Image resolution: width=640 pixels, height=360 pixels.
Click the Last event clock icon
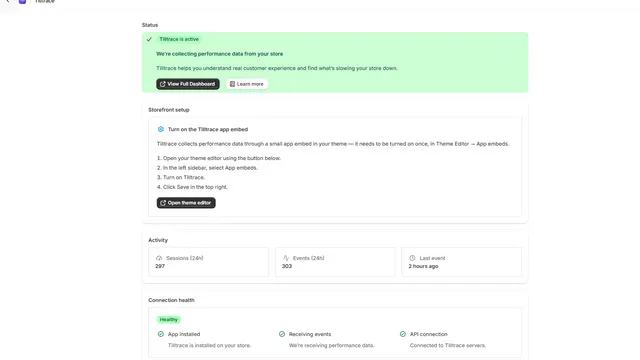pyautogui.click(x=412, y=258)
